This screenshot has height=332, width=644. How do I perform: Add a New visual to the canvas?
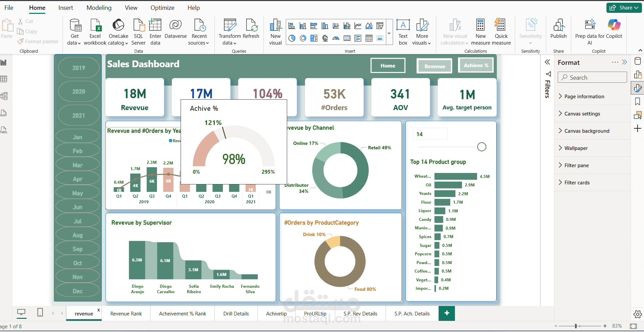(275, 32)
